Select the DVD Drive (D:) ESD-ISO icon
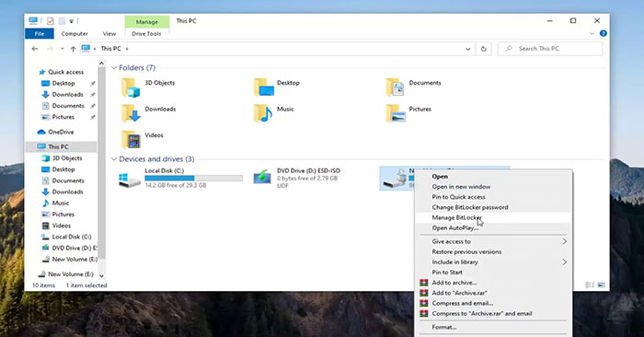The height and width of the screenshot is (337, 644). click(261, 178)
